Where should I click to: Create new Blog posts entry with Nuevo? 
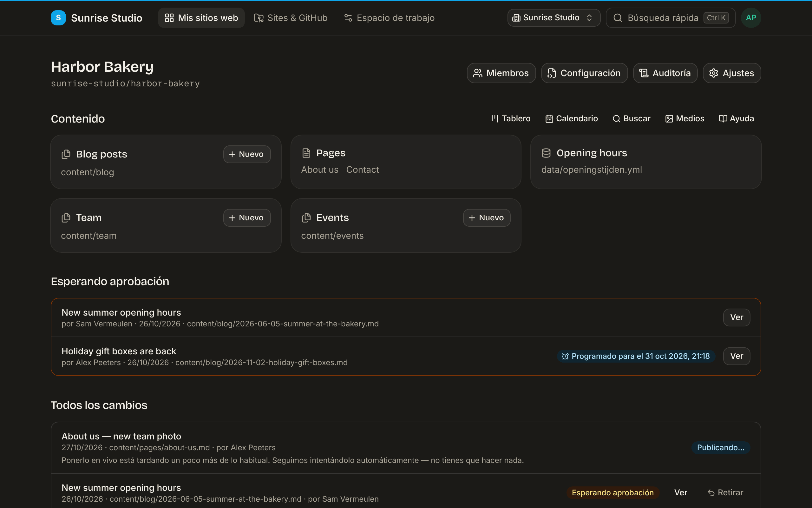(247, 154)
